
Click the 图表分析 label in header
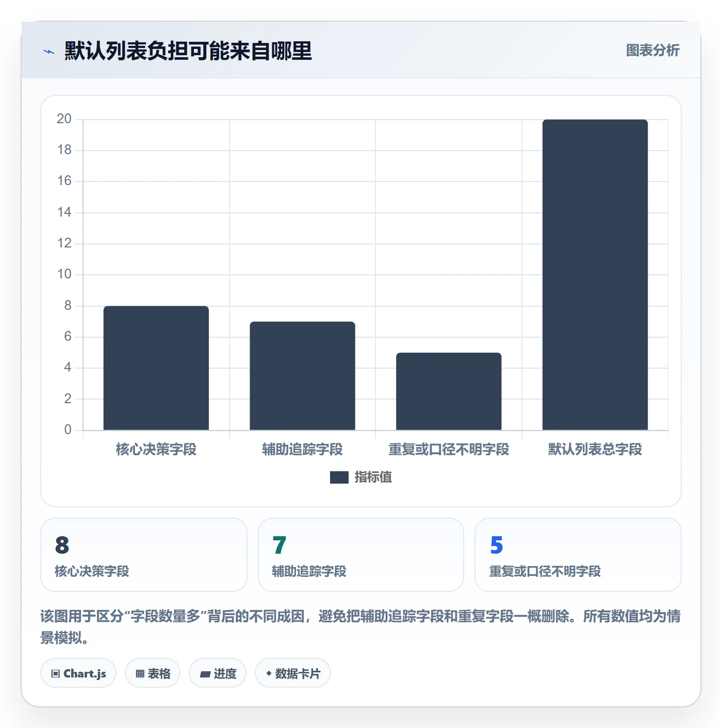652,51
